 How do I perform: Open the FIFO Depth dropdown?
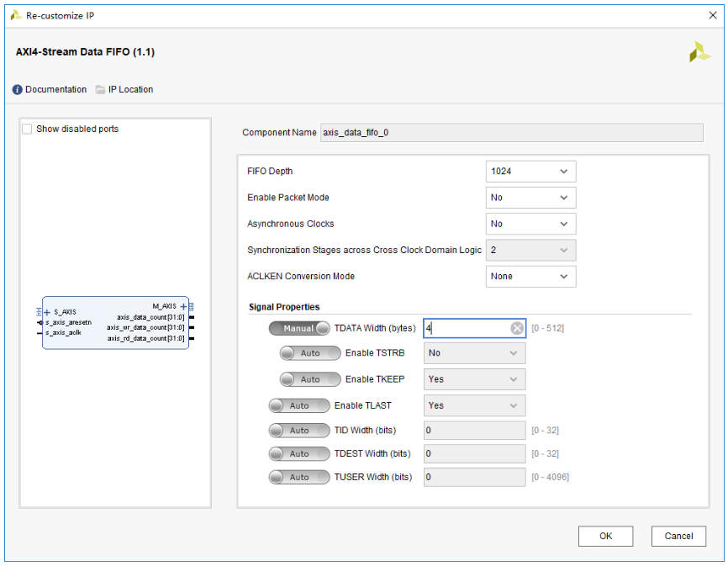(530, 172)
